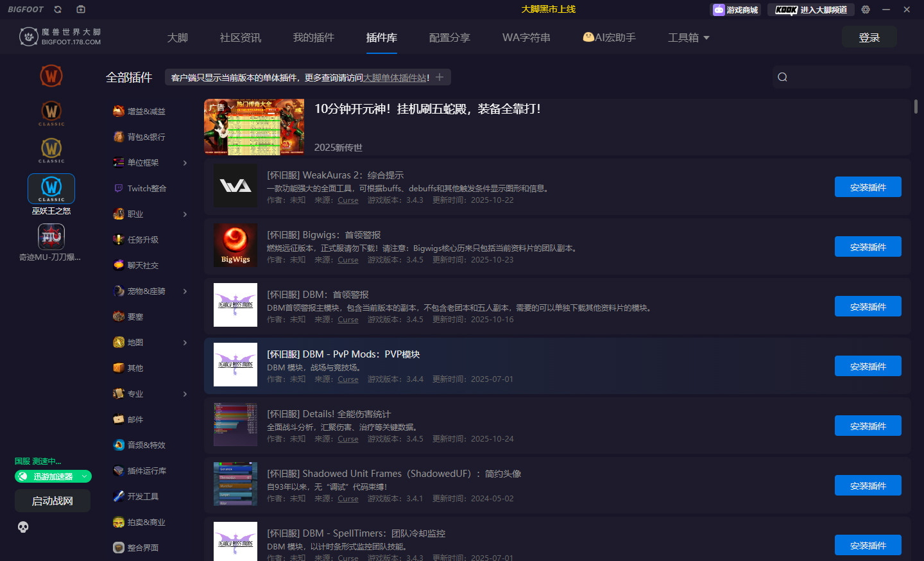
Task: Install the DBM - PvP Mods plugin
Action: (x=868, y=366)
